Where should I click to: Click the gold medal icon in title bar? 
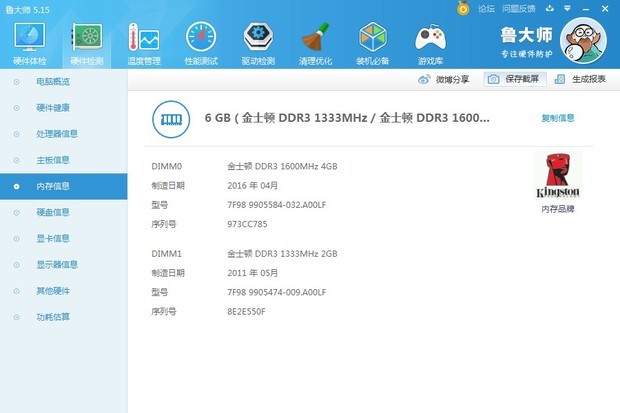tap(463, 8)
